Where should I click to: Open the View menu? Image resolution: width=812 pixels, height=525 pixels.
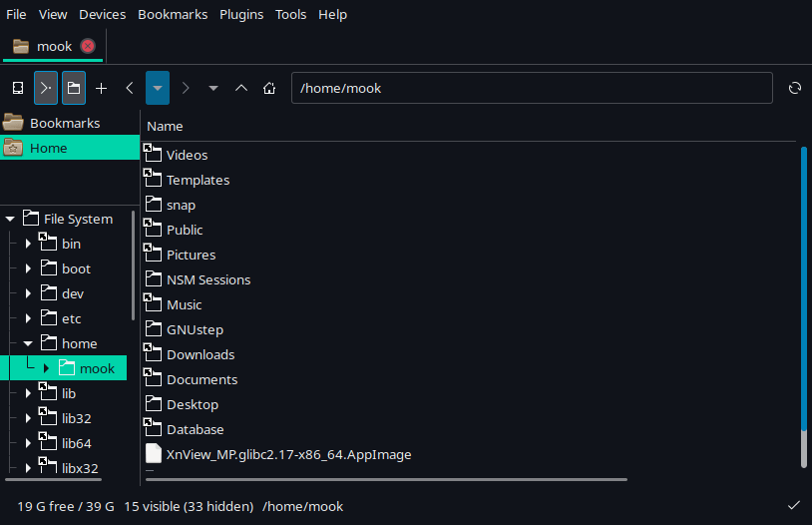point(53,15)
